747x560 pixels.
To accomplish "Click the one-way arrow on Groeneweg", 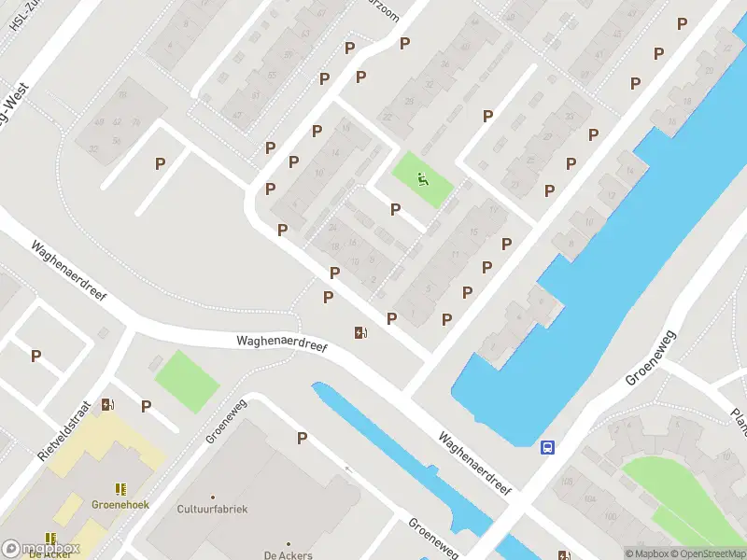I will click(348, 469).
